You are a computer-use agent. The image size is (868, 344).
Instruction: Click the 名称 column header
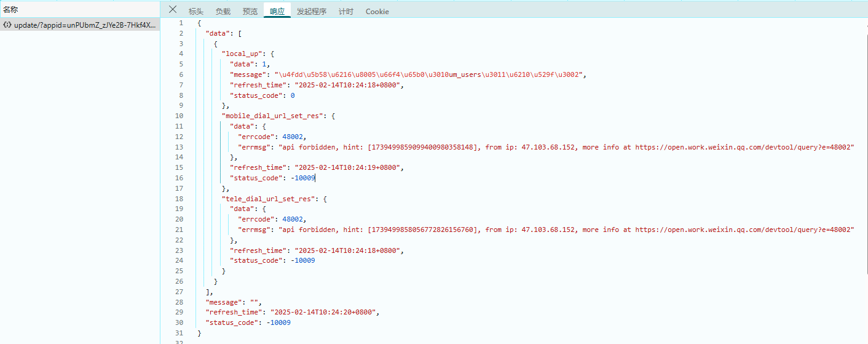[11, 10]
